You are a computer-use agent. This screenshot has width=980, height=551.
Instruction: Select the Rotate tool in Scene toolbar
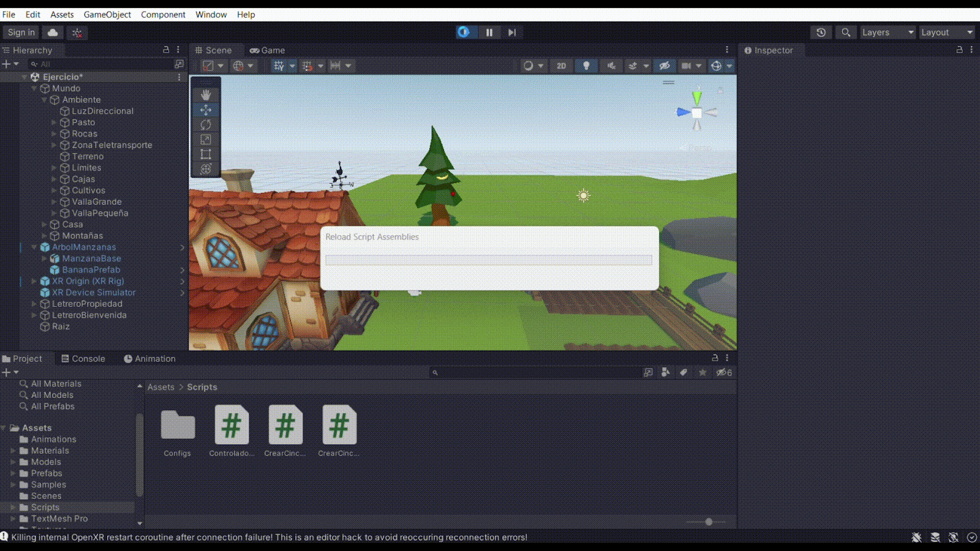tap(206, 125)
